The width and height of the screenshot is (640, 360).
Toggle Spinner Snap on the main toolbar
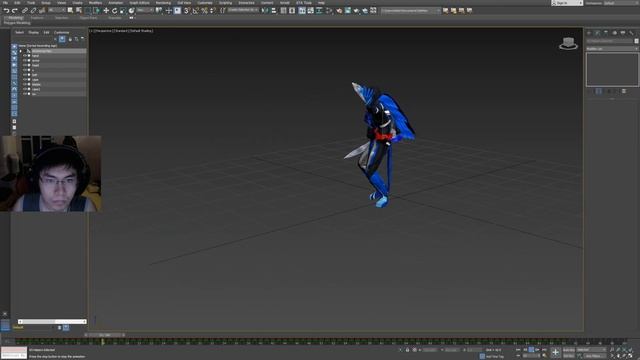(213, 11)
